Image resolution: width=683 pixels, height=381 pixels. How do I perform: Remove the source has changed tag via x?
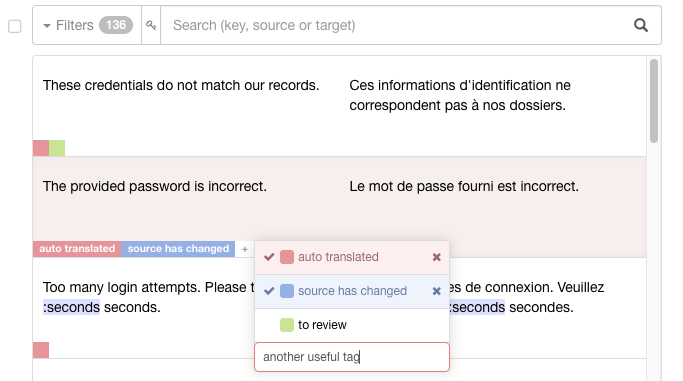[x=436, y=291]
